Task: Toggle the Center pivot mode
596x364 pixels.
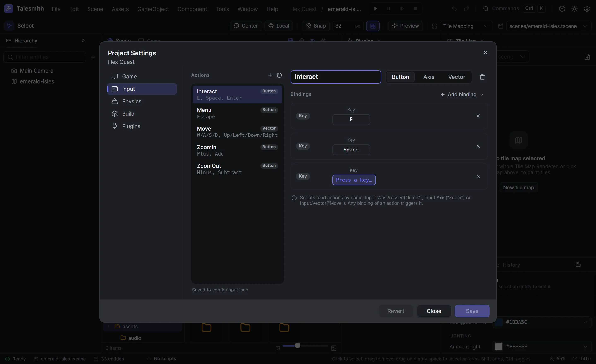Action: (x=245, y=26)
